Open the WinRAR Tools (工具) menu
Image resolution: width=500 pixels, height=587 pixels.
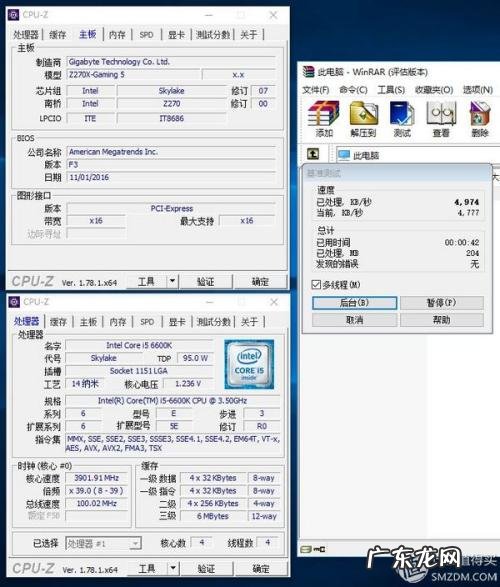point(391,90)
